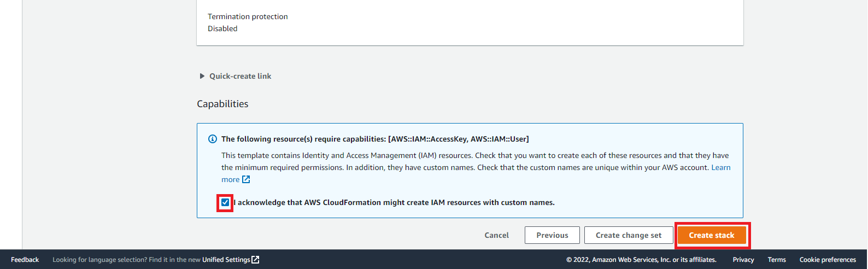Image resolution: width=868 pixels, height=269 pixels.
Task: Toggle the IAM acknowledgement checkbox
Action: (x=225, y=202)
